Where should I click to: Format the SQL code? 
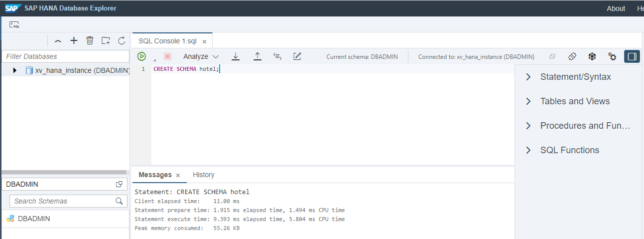(x=277, y=56)
